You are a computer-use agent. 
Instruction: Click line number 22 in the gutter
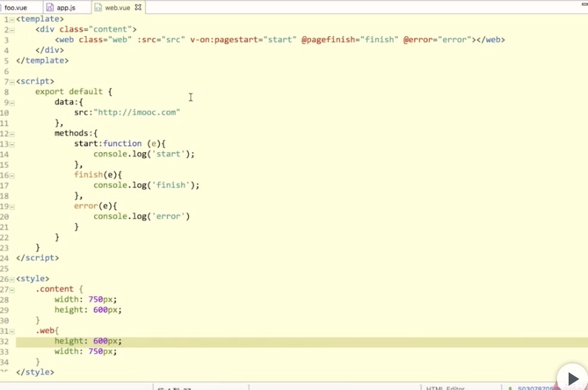click(x=5, y=237)
